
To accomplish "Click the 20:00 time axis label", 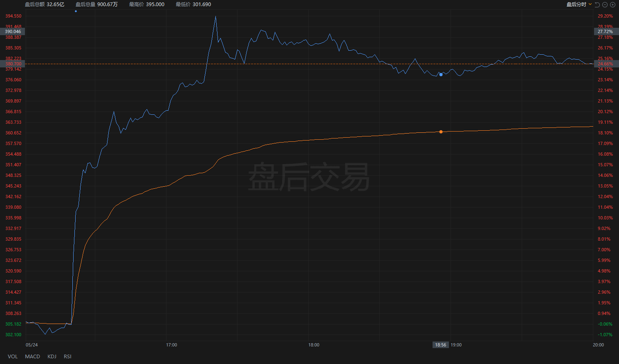I will [599, 345].
